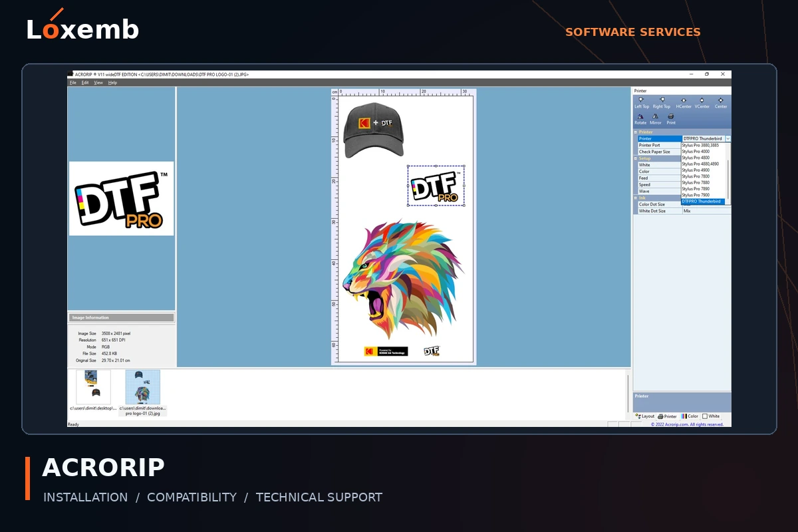Switch to the Color tab
This screenshot has height=532, width=798.
pyautogui.click(x=690, y=416)
